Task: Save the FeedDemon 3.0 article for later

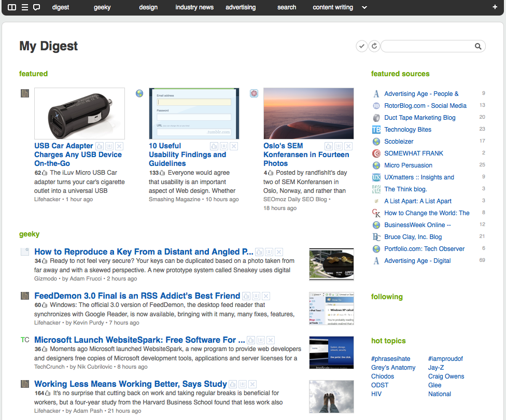Action: coord(256,296)
